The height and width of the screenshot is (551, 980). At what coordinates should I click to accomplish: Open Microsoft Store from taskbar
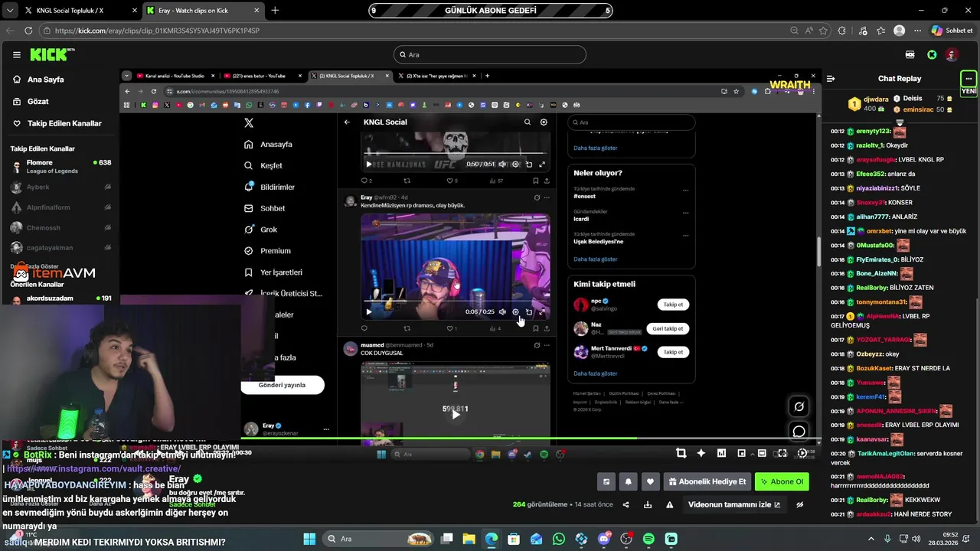pos(514,539)
